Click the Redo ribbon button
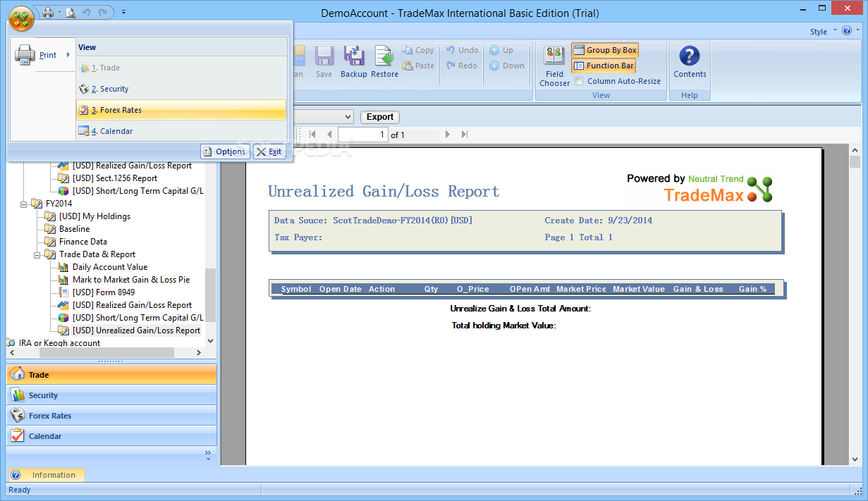 point(463,66)
